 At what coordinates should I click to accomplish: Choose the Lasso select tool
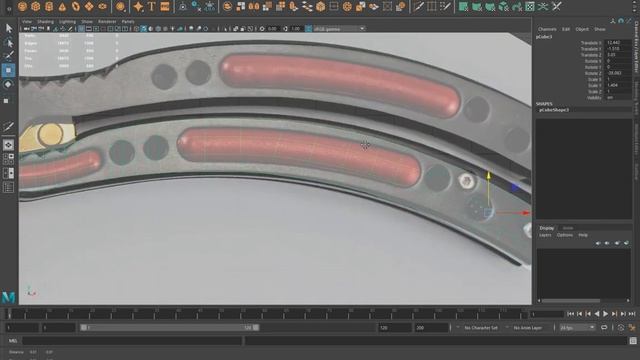[x=9, y=42]
